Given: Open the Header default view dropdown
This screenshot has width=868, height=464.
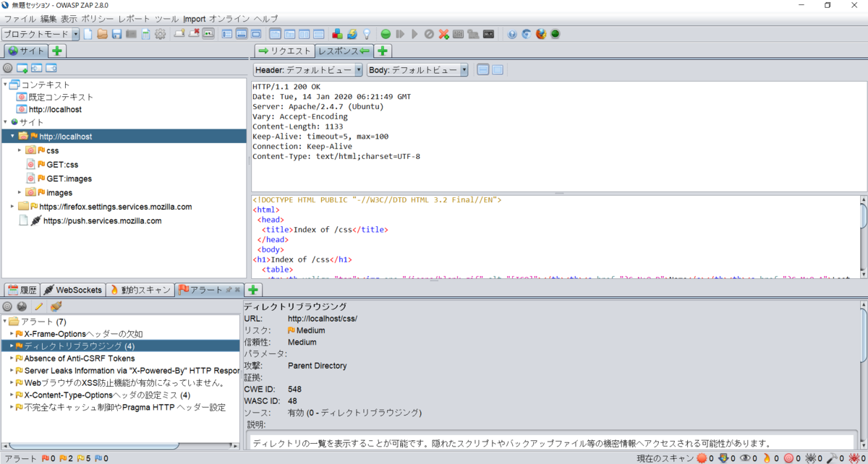Looking at the screenshot, I should tap(308, 70).
